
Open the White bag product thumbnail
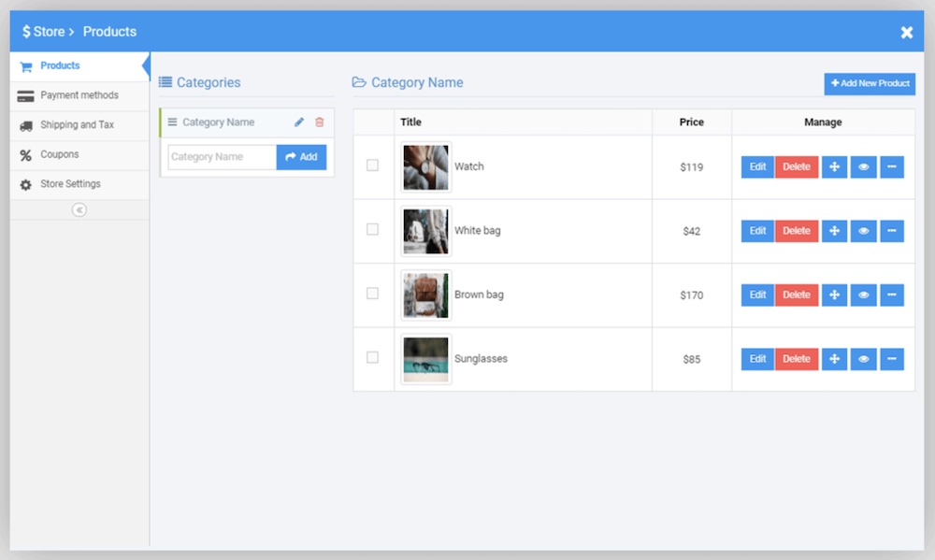click(x=425, y=232)
